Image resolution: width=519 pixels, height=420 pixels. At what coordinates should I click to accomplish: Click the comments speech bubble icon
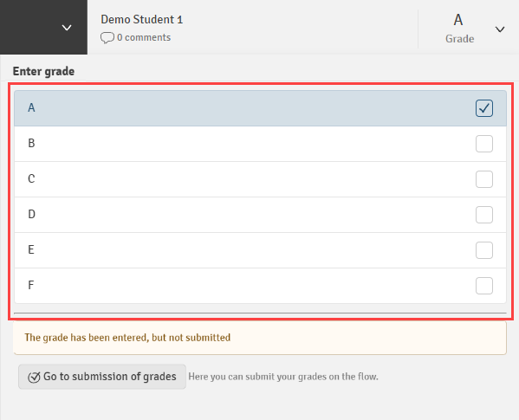tap(107, 38)
